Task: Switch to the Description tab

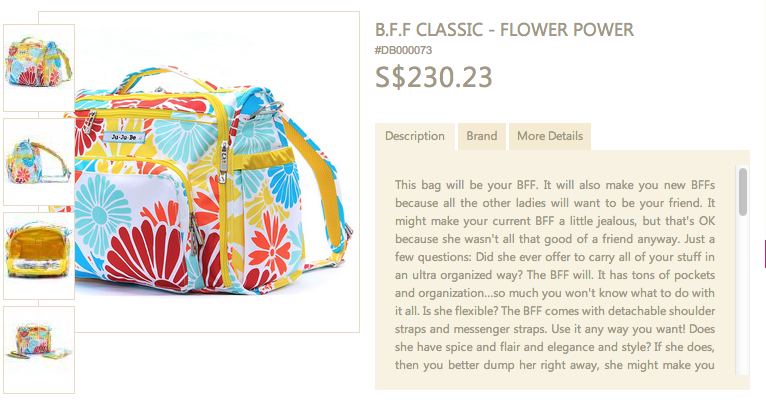Action: (414, 136)
